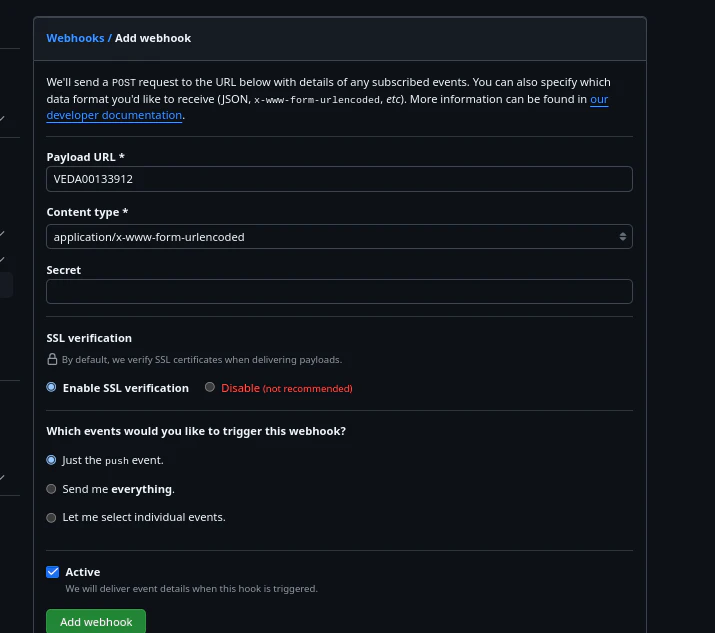
Task: Choose Disable (not recommended) SSL option
Action: [x=210, y=388]
